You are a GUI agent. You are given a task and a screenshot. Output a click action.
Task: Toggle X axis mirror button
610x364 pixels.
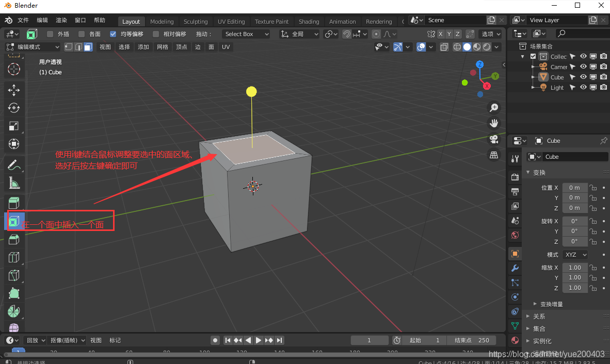click(x=440, y=34)
